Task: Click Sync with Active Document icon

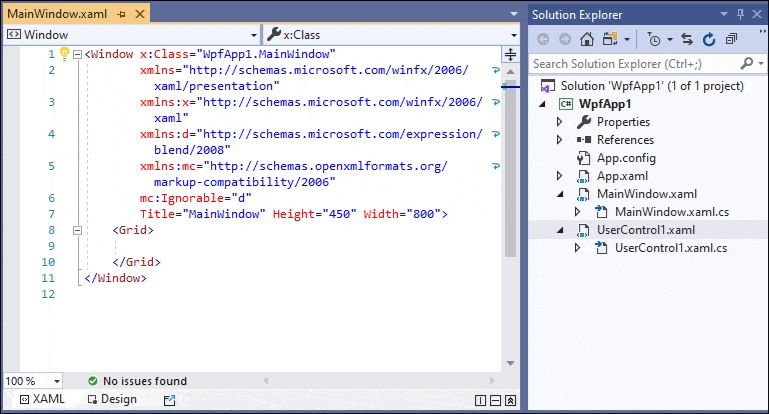Action: [687, 39]
